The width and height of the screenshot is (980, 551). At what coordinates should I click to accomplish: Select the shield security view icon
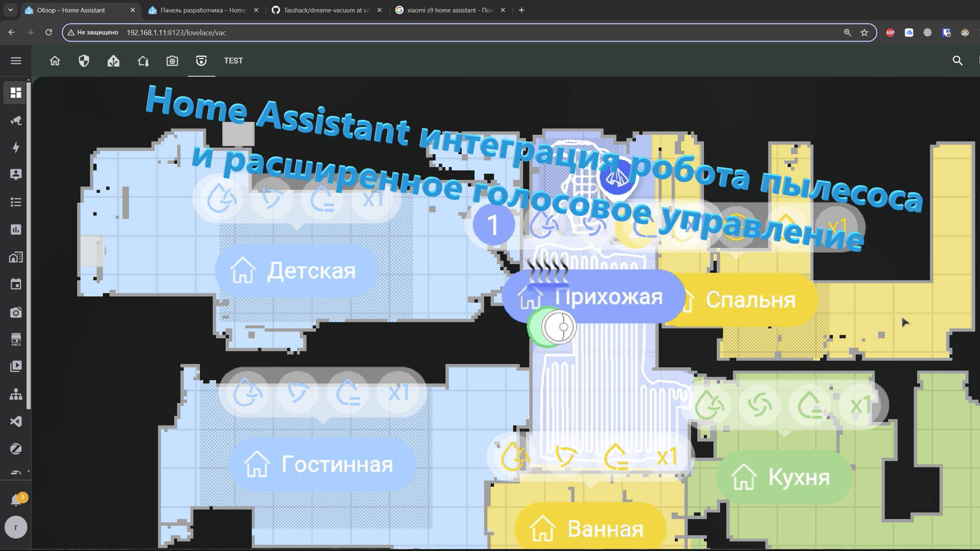(x=84, y=61)
